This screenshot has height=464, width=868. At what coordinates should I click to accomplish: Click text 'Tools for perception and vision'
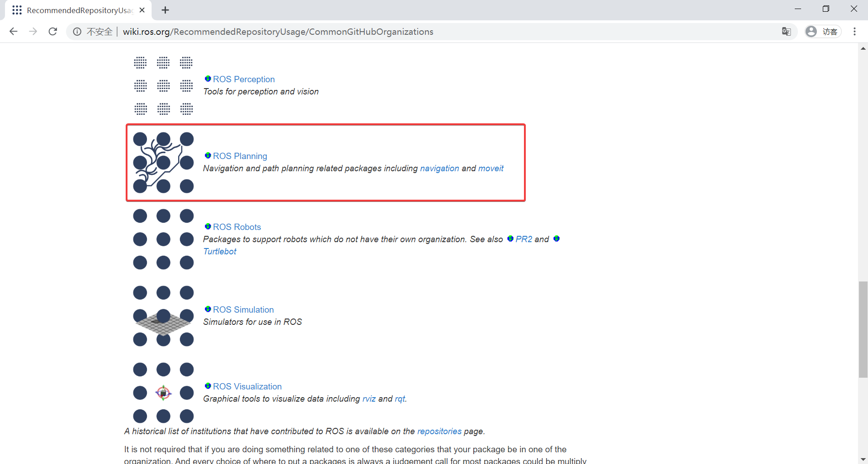261,91
